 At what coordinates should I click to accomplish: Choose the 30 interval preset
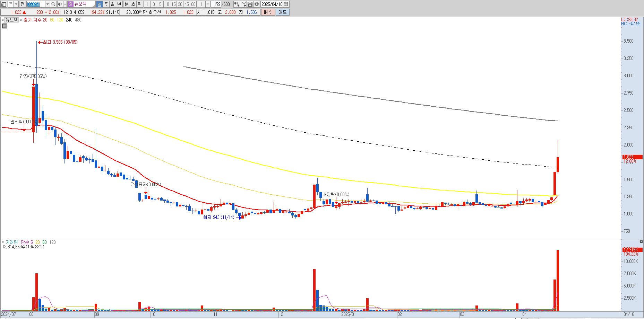coord(180,4)
